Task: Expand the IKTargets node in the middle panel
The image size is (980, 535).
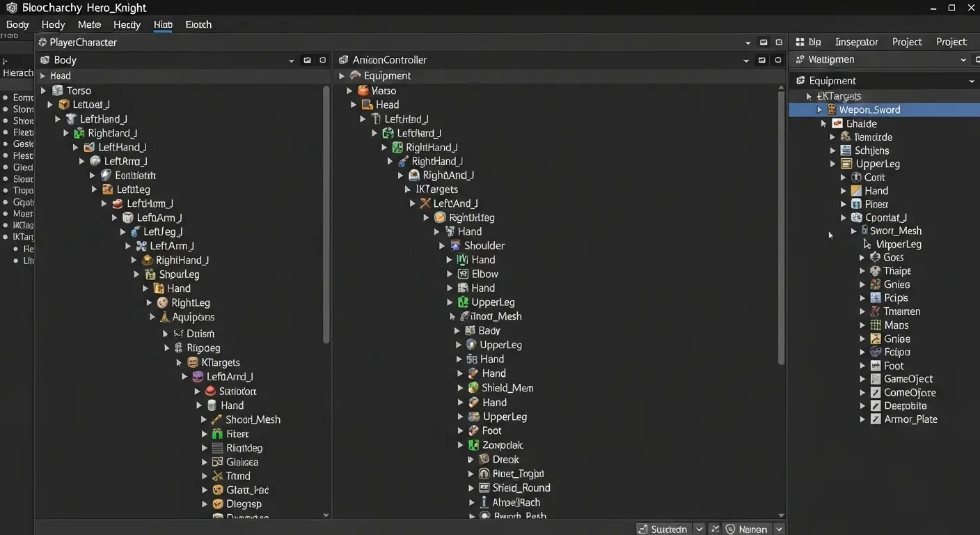Action: coord(407,189)
